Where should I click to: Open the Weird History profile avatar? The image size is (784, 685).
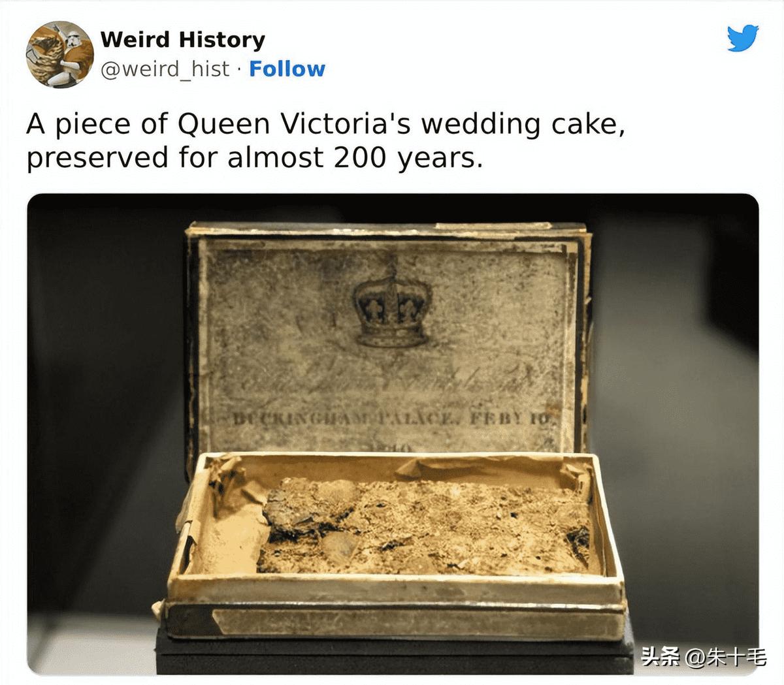59,54
